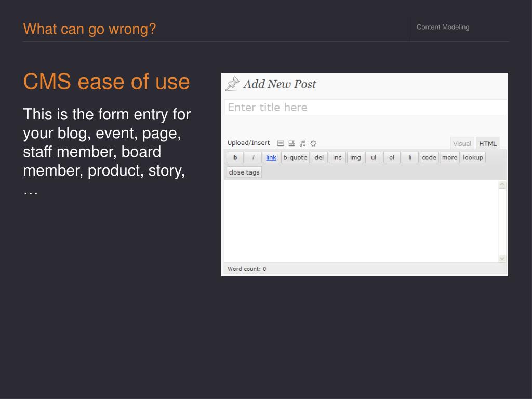Click the Content Modeling header label
532x399 pixels.
tap(443, 27)
